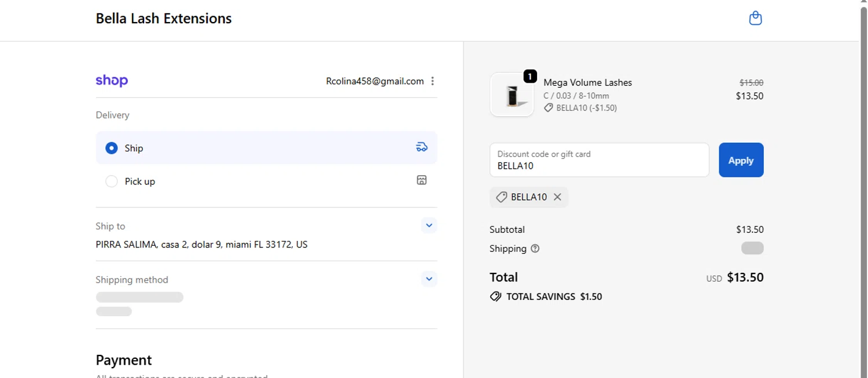Click the shipping help question mark icon
Image resolution: width=868 pixels, height=378 pixels.
(535, 249)
